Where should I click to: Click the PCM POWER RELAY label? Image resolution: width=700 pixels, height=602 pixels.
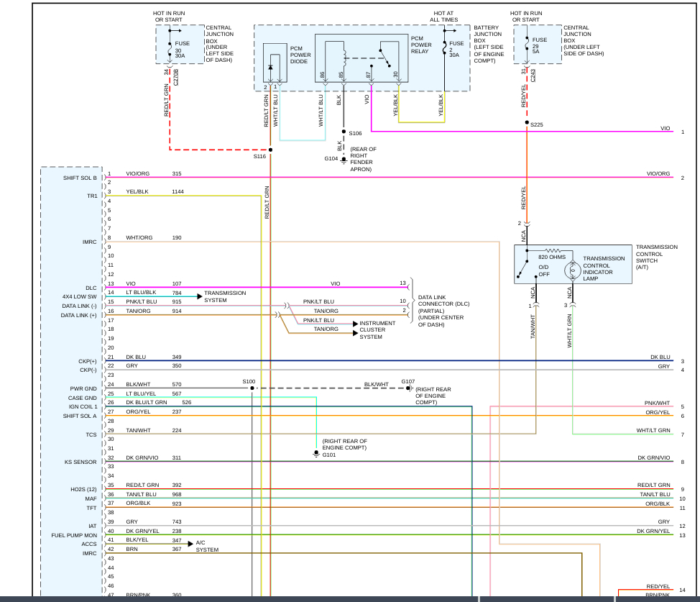tap(421, 45)
